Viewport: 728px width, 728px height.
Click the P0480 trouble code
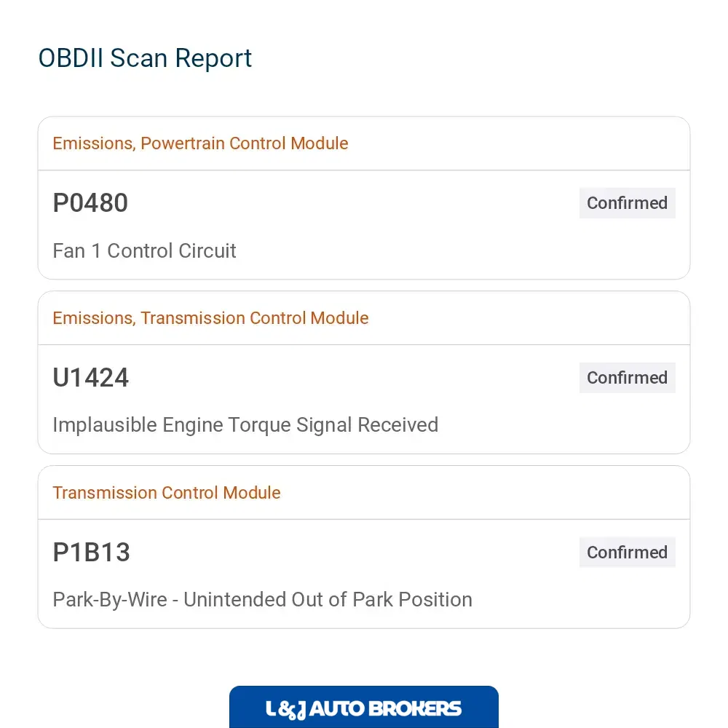click(90, 203)
